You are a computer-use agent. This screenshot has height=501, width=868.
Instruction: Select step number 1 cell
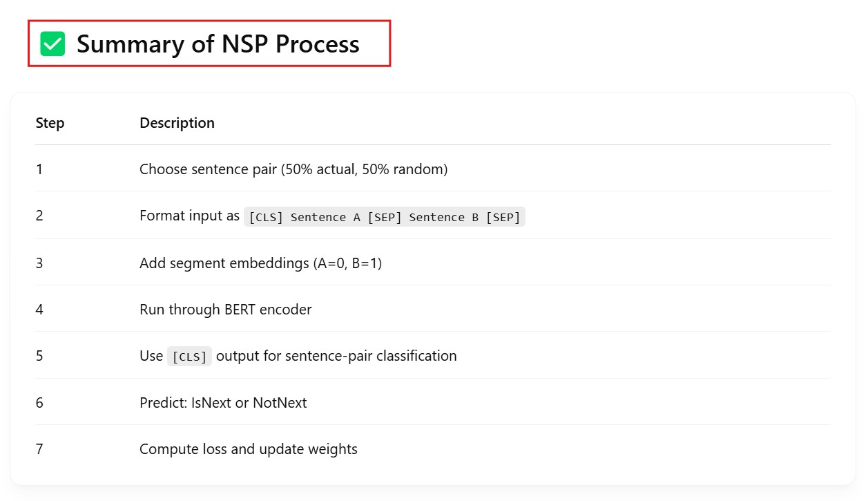(x=39, y=169)
